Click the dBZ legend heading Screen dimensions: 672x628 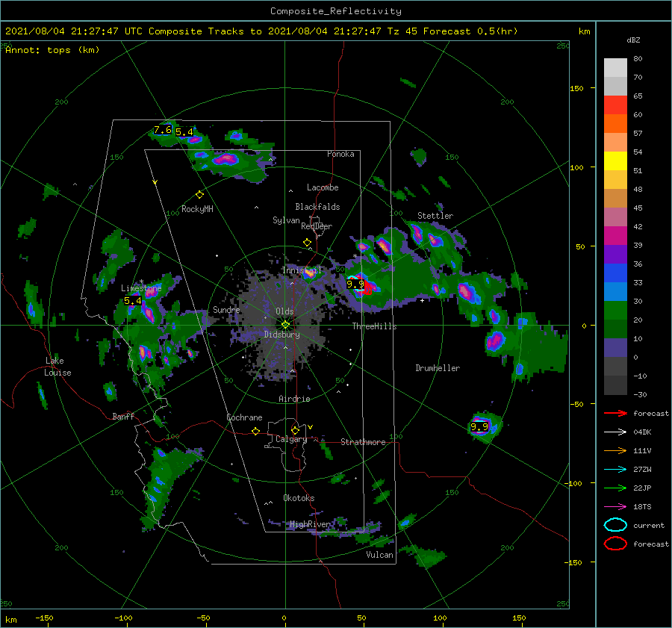[x=633, y=40]
